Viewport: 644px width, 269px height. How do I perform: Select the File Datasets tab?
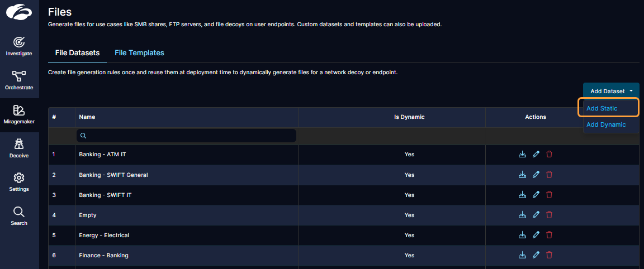77,53
